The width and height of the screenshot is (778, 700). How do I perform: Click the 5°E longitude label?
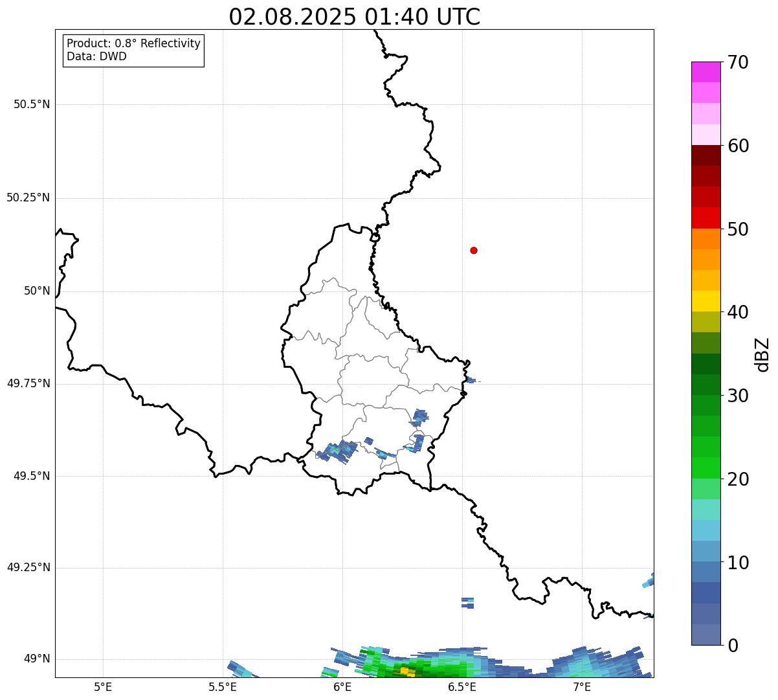[103, 687]
